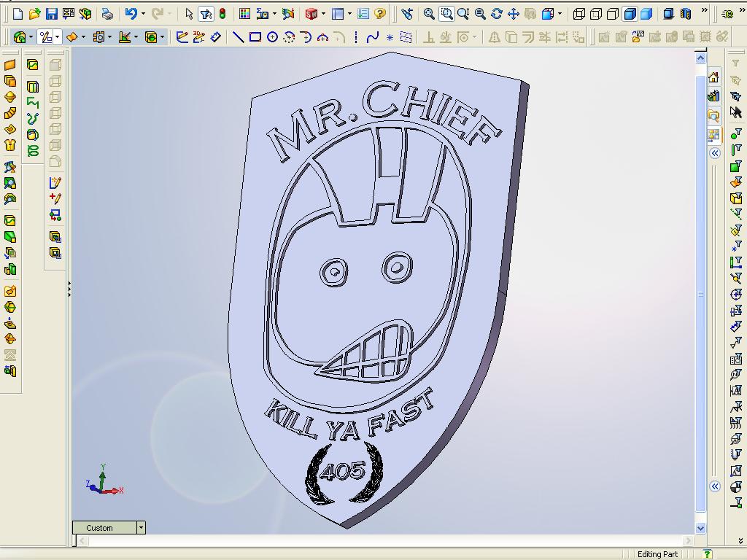Open the SolidWorks Resources home tab

coord(713,77)
